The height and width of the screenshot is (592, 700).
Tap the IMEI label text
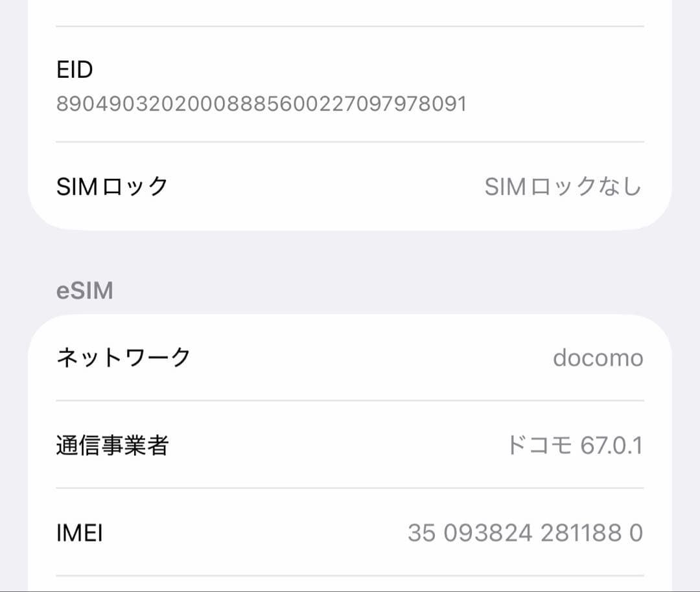[80, 533]
